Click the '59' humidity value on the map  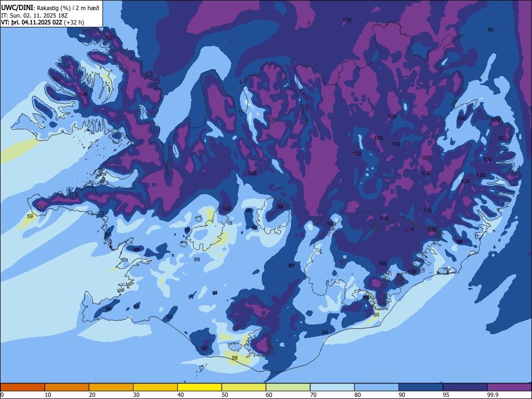30,216
